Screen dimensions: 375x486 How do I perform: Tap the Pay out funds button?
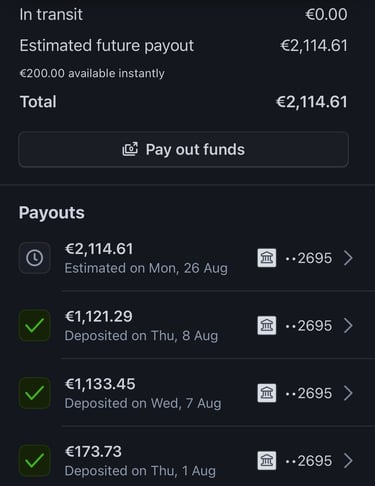click(x=184, y=149)
